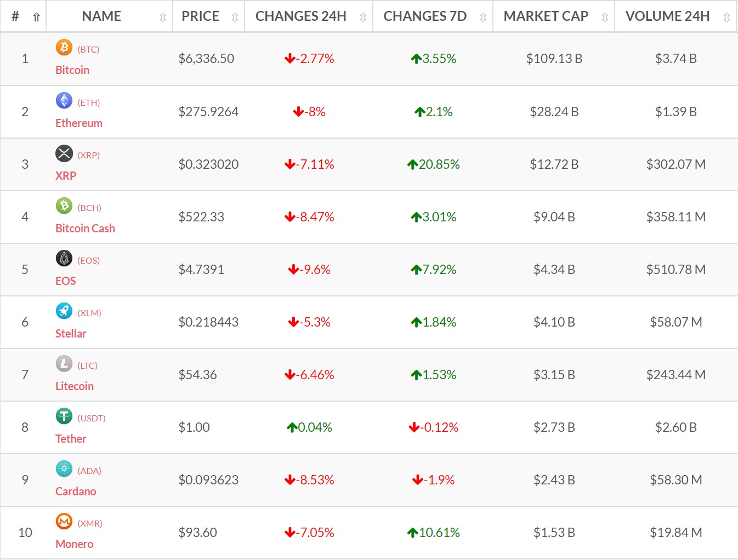Sort table by PRICE column arrows
738x560 pixels.
(x=235, y=18)
